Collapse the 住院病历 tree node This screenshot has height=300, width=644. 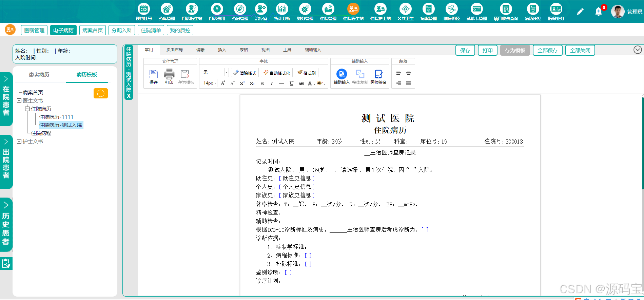point(27,109)
